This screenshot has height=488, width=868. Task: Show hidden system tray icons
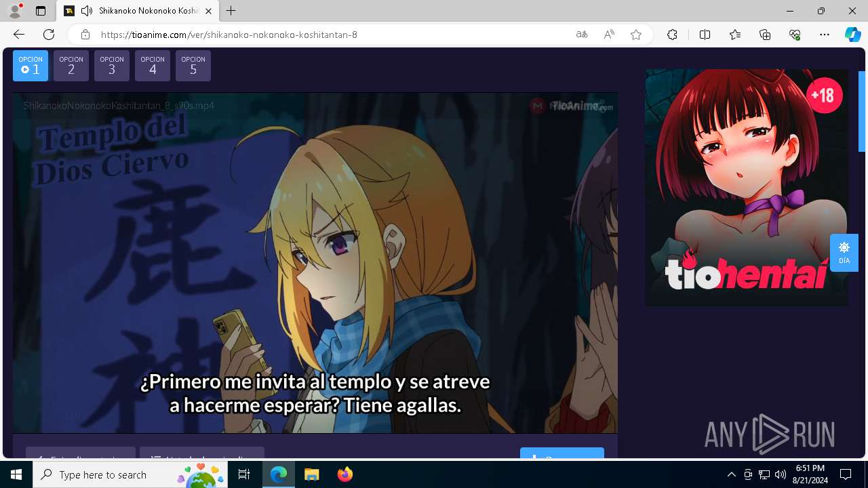point(732,474)
